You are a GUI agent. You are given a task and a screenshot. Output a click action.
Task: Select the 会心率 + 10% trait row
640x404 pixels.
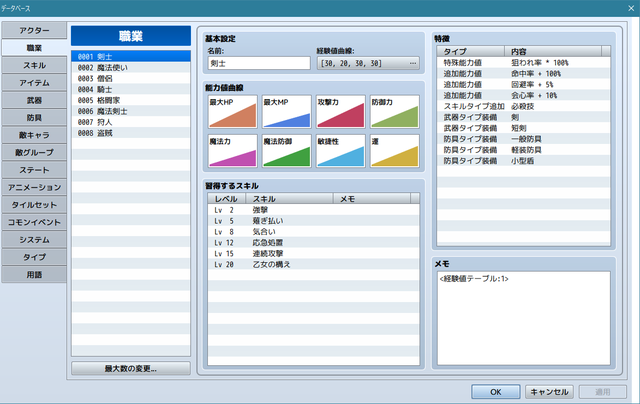[x=524, y=95]
